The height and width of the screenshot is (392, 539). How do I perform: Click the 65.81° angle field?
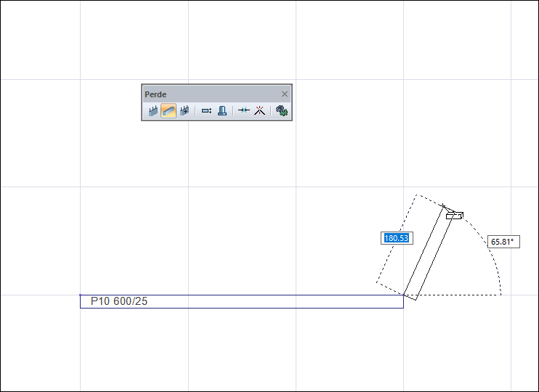[503, 242]
